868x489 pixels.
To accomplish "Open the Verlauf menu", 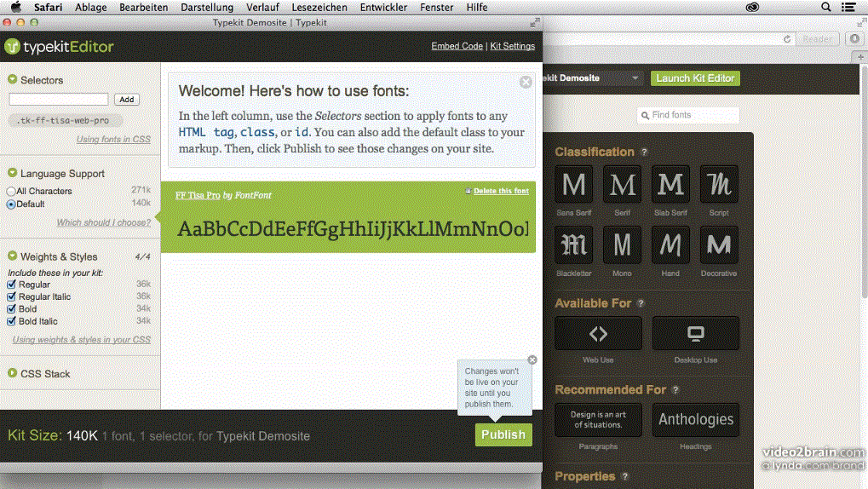I will (262, 7).
